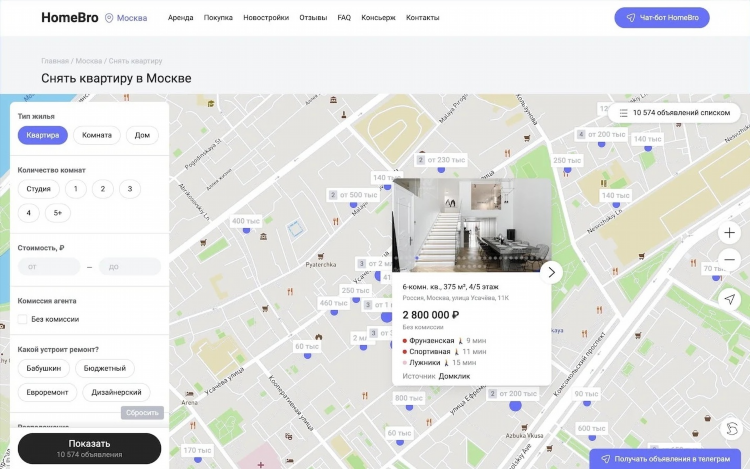Open the Отзывы page

click(313, 18)
